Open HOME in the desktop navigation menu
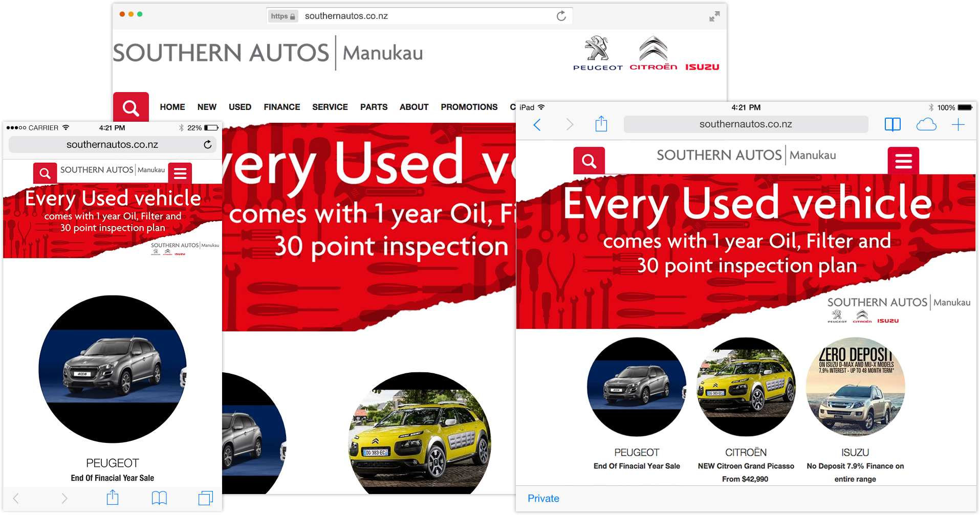Screen dimensions: 980x515 (172, 107)
